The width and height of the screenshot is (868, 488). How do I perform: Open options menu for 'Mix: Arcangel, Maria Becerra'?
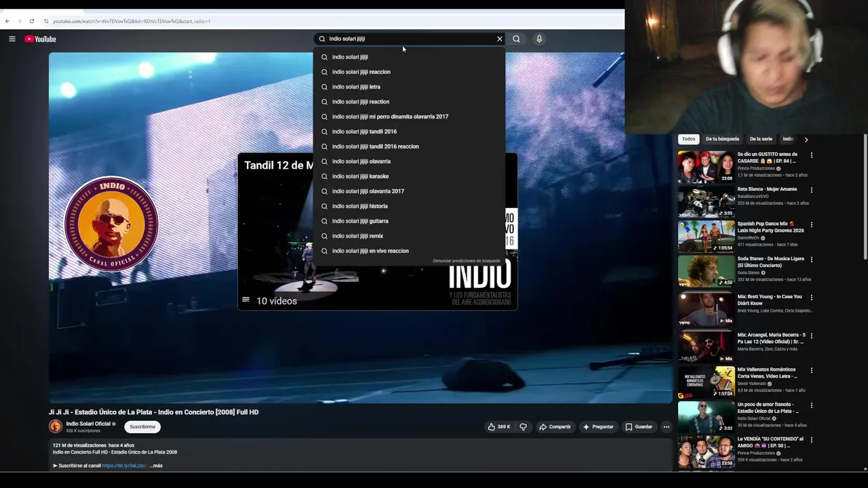click(811, 336)
